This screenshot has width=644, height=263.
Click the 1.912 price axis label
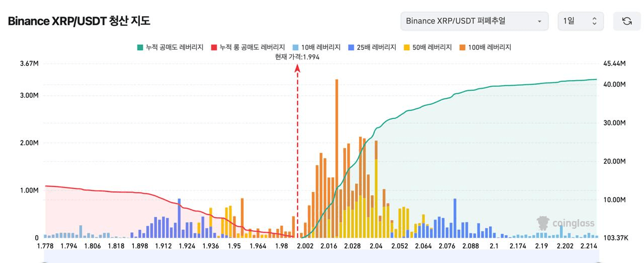click(164, 246)
